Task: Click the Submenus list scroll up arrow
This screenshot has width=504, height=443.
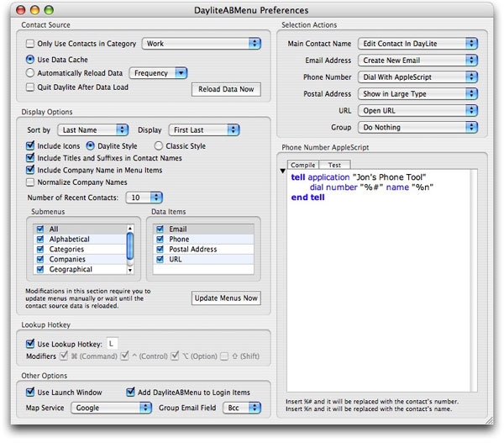Action: click(x=130, y=228)
